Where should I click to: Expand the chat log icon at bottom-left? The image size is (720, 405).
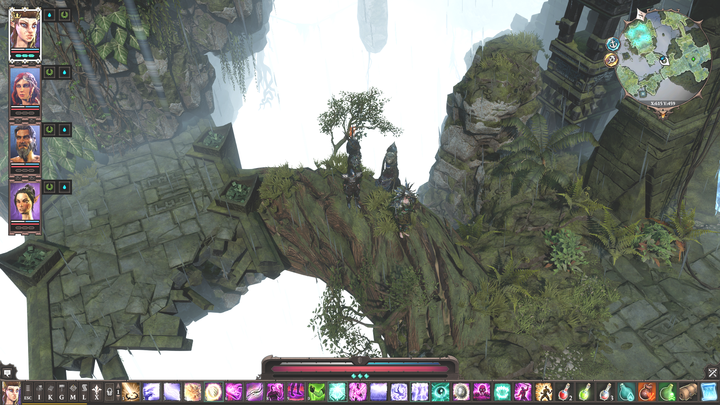click(7, 372)
